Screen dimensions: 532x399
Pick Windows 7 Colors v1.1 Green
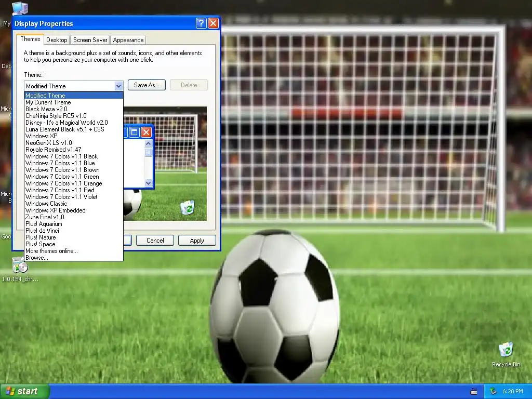click(74, 177)
